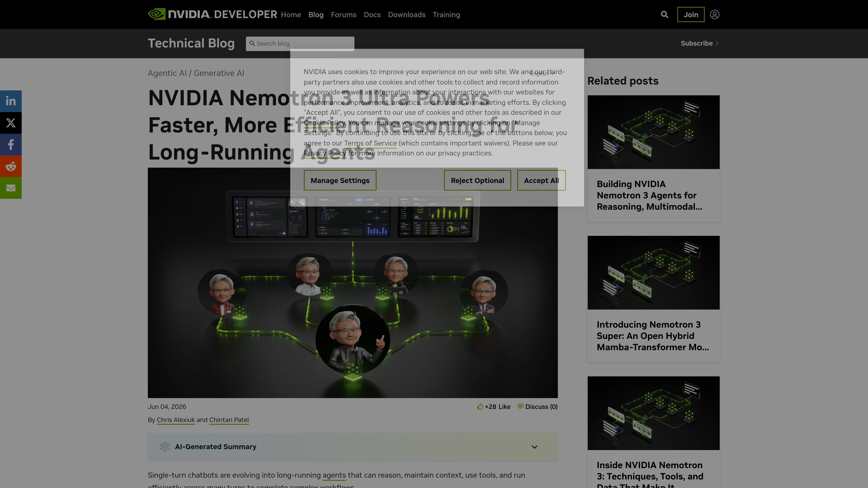
Task: Expand the AI-Generated Summary chevron
Action: 534,447
